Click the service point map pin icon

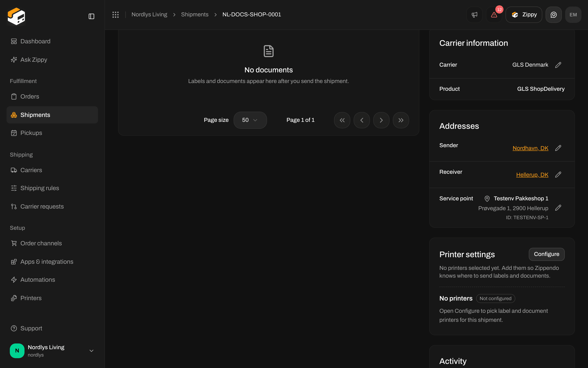point(487,199)
